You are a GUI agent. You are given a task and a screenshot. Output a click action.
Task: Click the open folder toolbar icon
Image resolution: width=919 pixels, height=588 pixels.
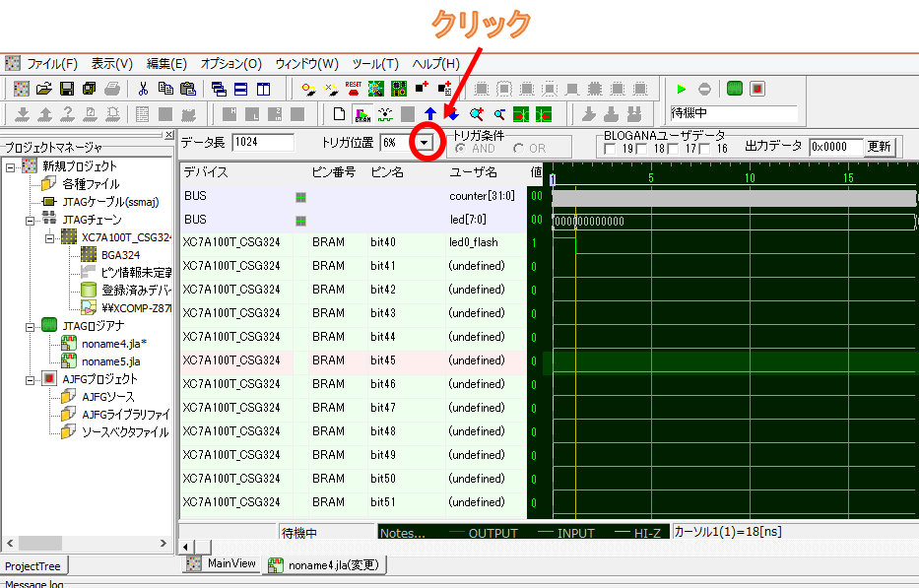44,89
